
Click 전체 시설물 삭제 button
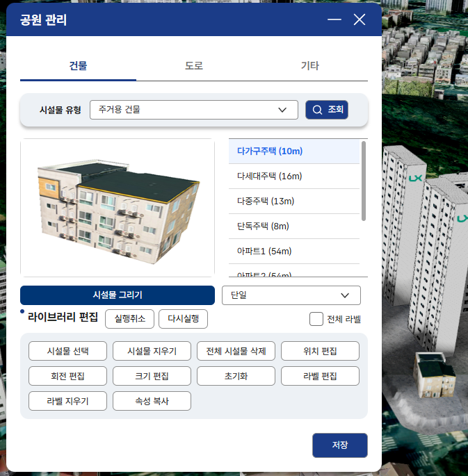click(x=236, y=351)
